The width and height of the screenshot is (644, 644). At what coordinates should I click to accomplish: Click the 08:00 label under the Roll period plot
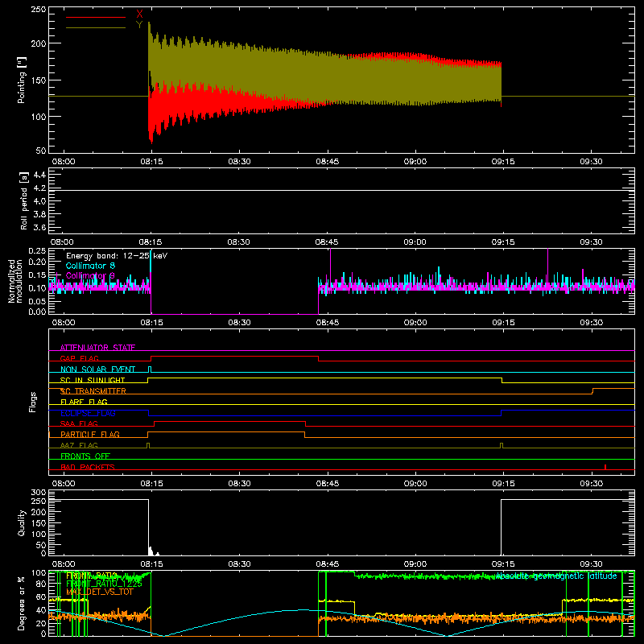[x=62, y=242]
